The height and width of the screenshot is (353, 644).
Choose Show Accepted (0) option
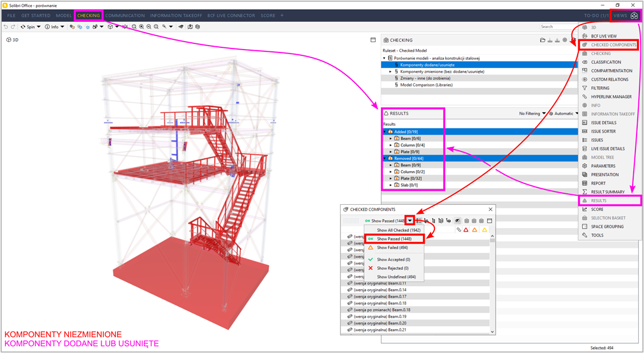(x=395, y=259)
